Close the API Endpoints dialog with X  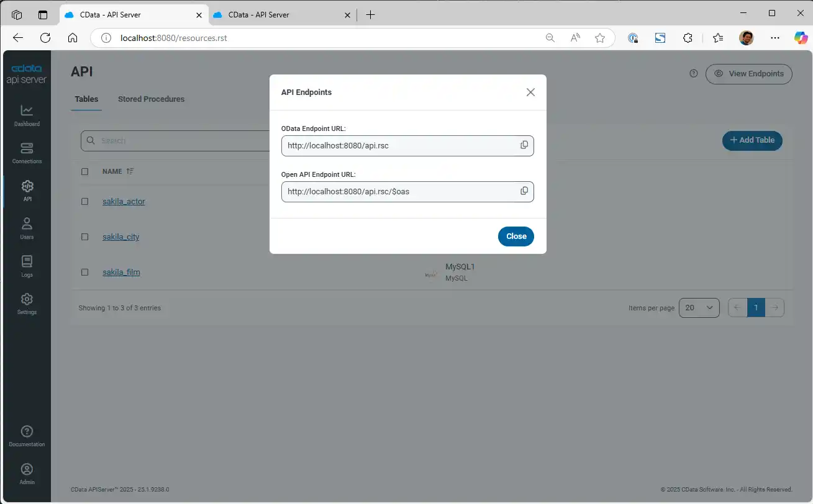530,92
